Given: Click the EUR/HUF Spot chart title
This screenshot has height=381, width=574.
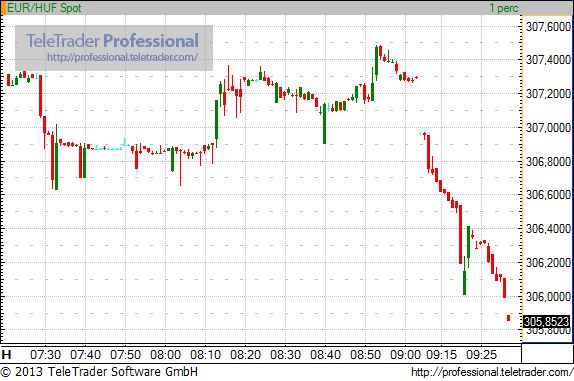Looking at the screenshot, I should 44,8.
